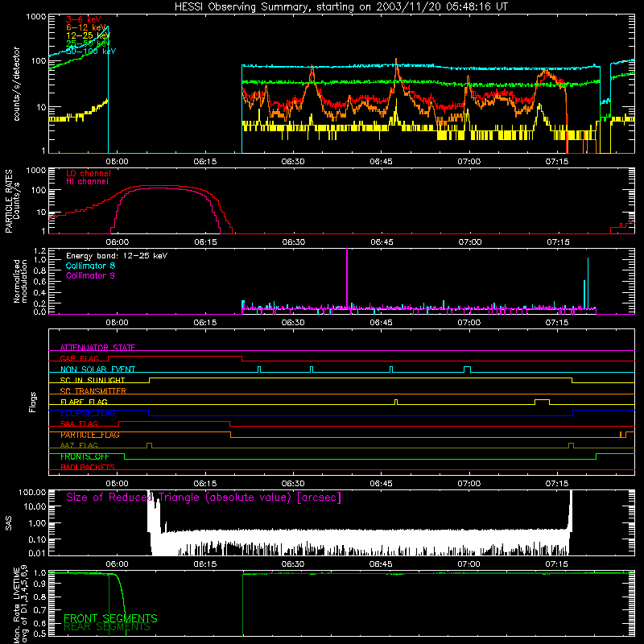The width and height of the screenshot is (644, 644).
Task: Click the SC_IN_SUNLIGHT flag label
Action: pos(93,380)
